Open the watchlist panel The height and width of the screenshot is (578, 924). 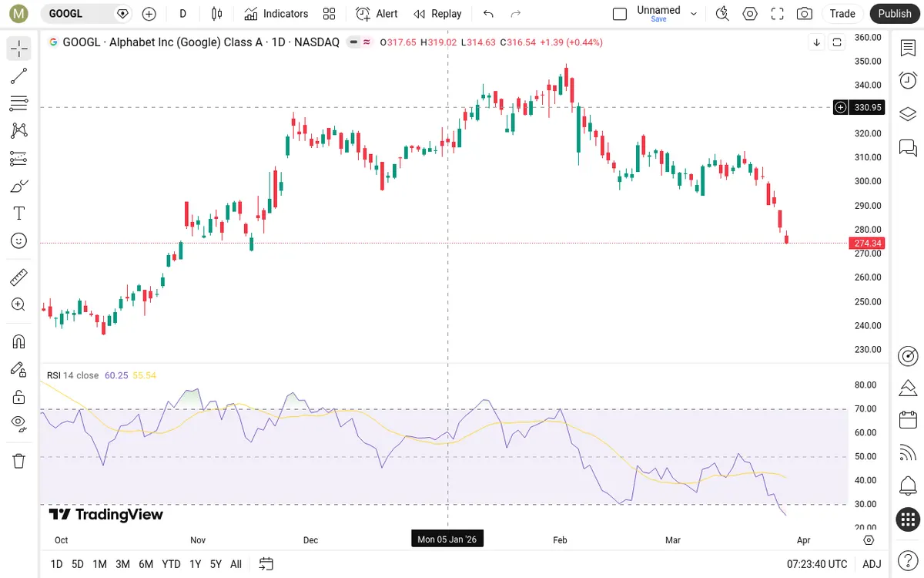(x=908, y=48)
